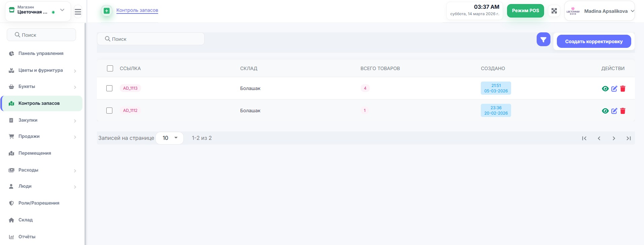
Task: Select the AD_1112 row checkbox
Action: click(x=109, y=111)
